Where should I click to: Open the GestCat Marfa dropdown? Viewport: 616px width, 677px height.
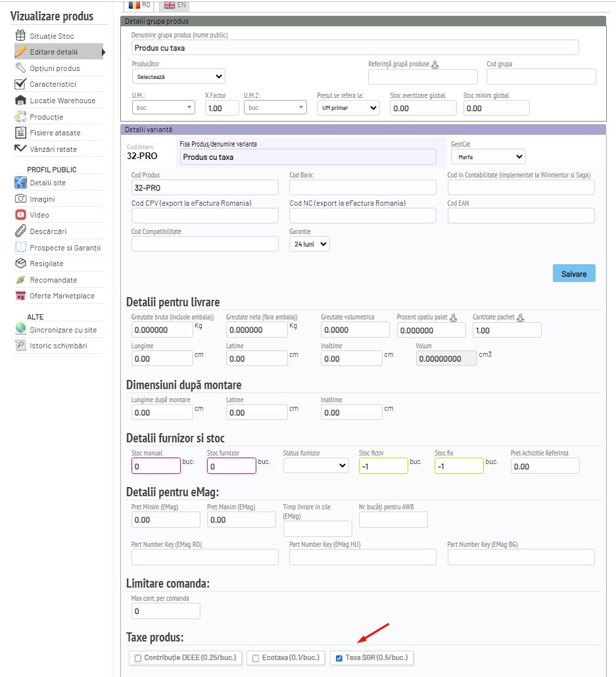(488, 156)
